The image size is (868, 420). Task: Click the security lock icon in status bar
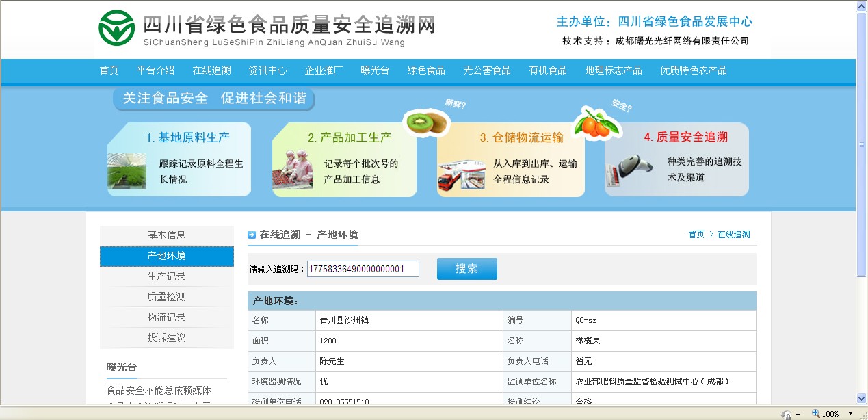coord(787,414)
